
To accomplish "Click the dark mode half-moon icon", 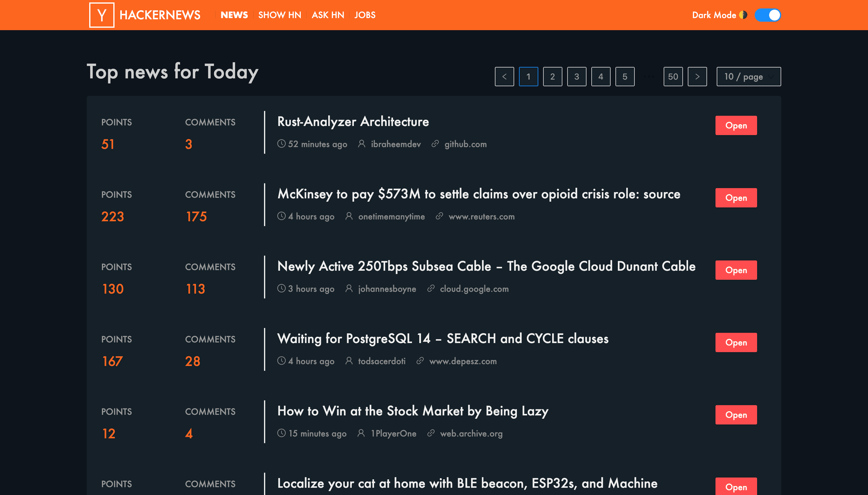I will click(x=743, y=15).
